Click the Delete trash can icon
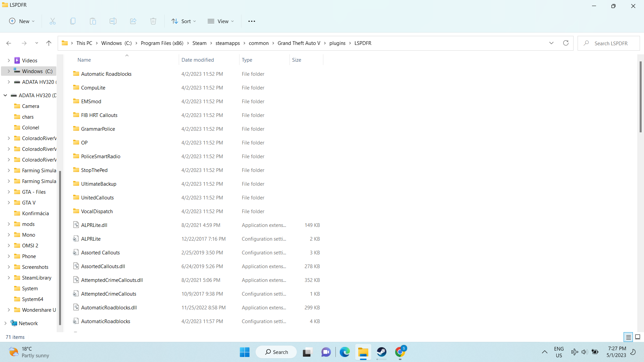Image resolution: width=644 pixels, height=362 pixels. pyautogui.click(x=153, y=21)
